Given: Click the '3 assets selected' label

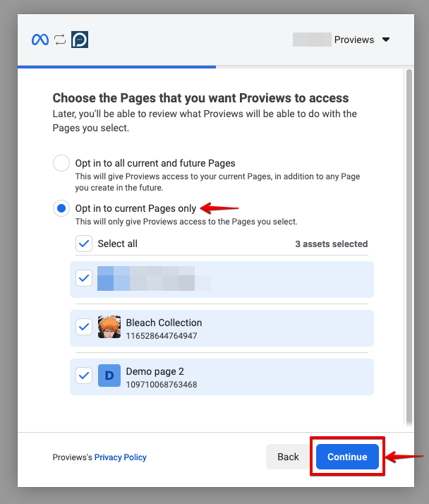Looking at the screenshot, I should pos(332,244).
